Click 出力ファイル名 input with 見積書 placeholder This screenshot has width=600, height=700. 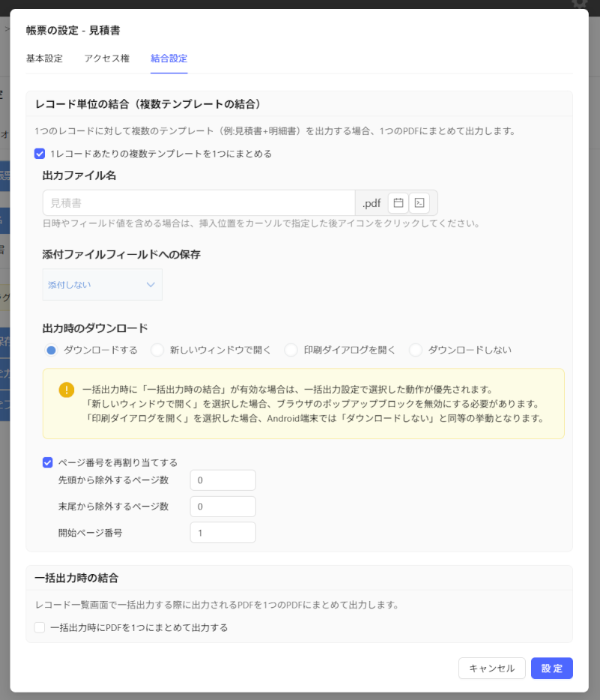point(199,202)
